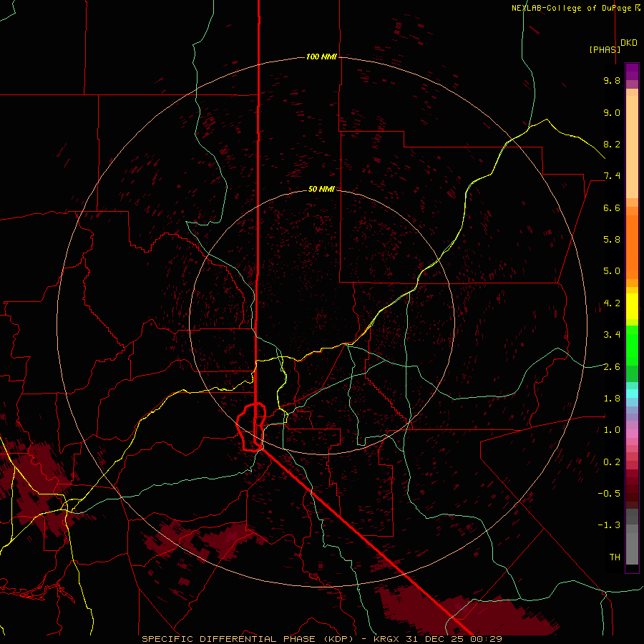Click the 4.2 legend value
The width and height of the screenshot is (644, 644).
tap(612, 303)
